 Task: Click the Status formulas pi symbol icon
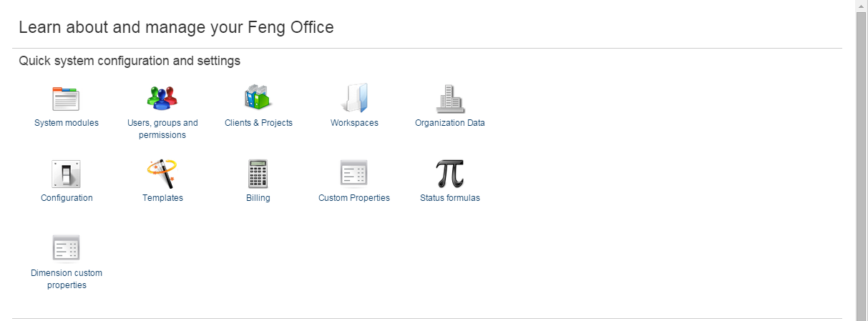coord(450,174)
